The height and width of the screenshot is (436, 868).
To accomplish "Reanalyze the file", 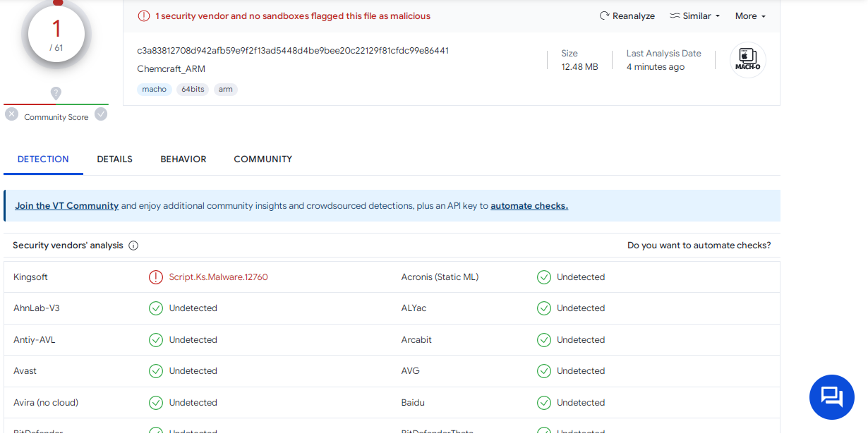I will click(627, 16).
